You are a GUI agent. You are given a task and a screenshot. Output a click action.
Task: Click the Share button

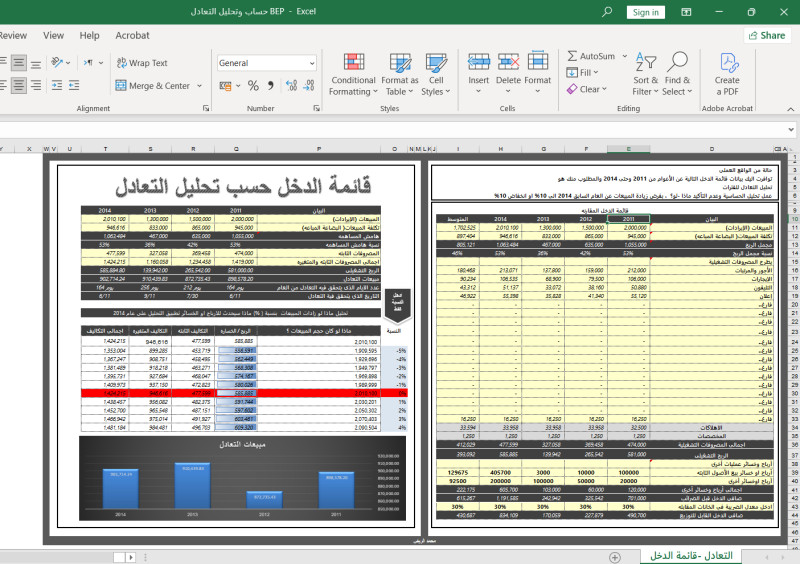click(766, 35)
